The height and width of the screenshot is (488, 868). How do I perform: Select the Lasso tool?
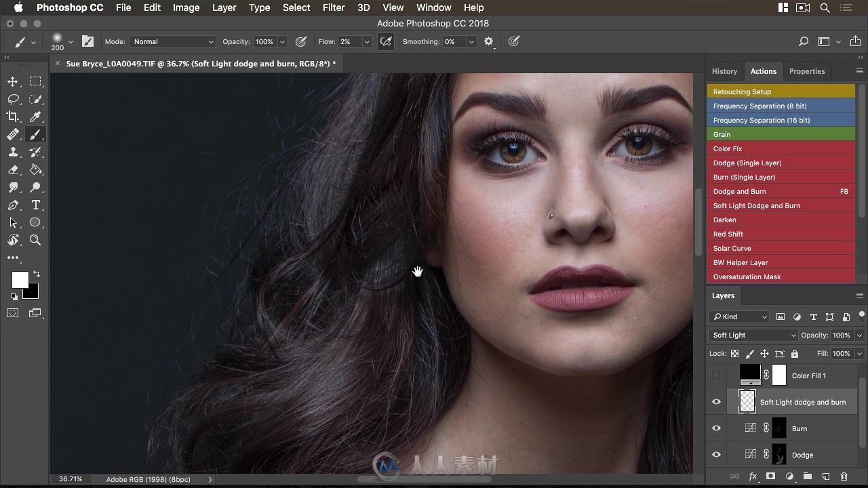[13, 99]
